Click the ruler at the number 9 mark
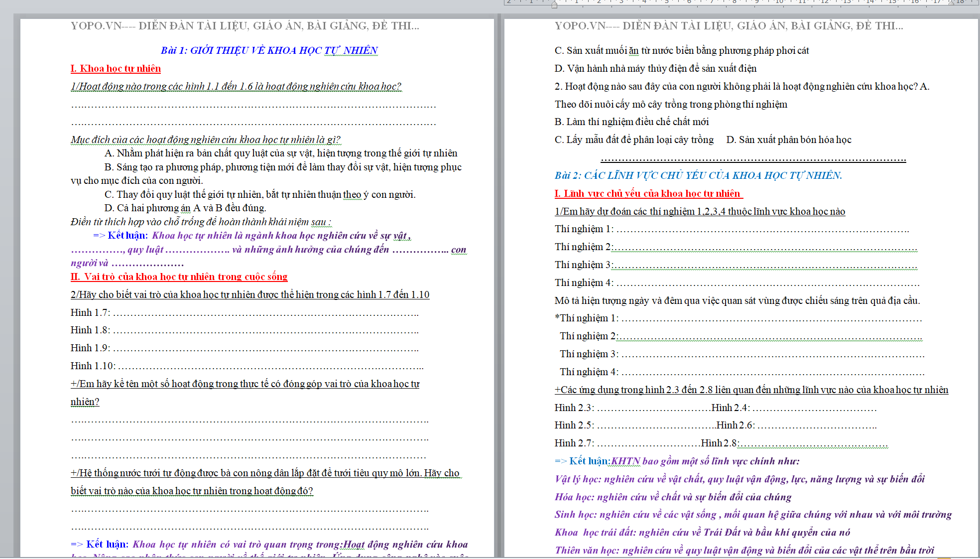The height and width of the screenshot is (559, 980). click(x=756, y=2)
